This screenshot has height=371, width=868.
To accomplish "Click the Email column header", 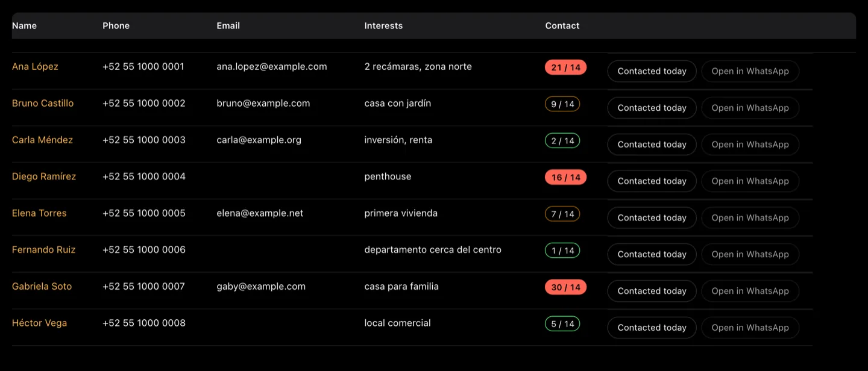I will click(x=228, y=26).
